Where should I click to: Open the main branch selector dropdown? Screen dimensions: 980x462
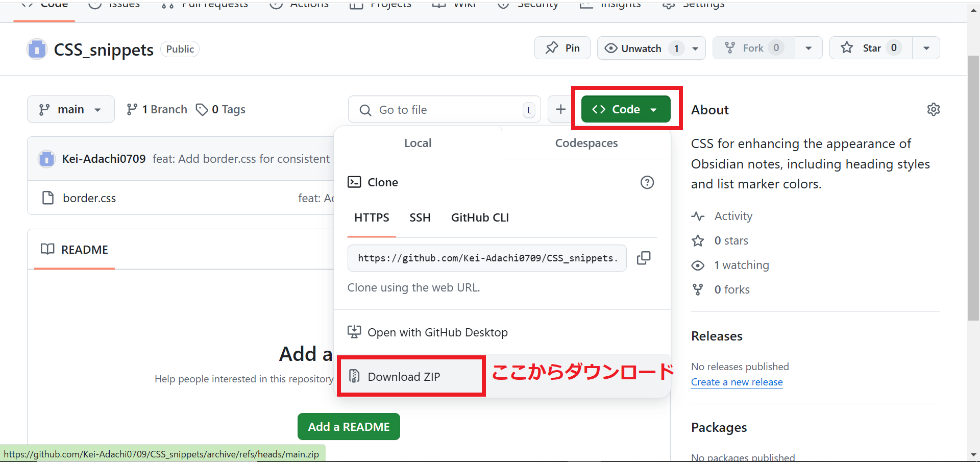coord(71,109)
